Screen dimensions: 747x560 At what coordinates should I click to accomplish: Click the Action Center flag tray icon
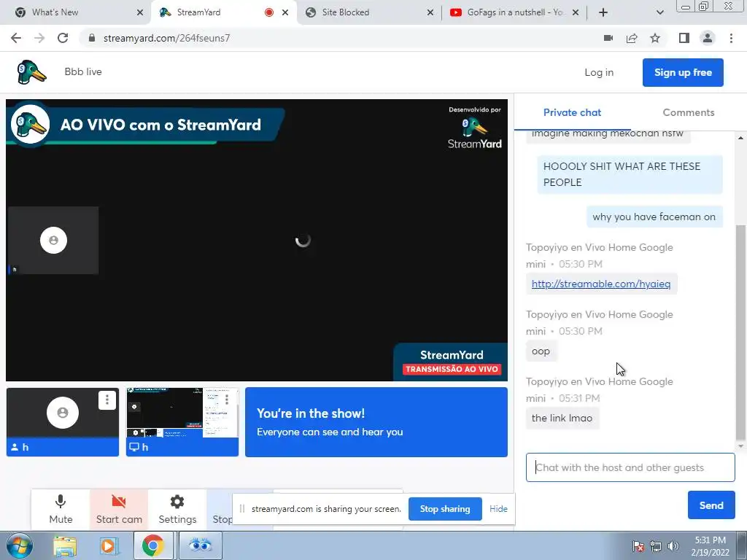pos(638,547)
